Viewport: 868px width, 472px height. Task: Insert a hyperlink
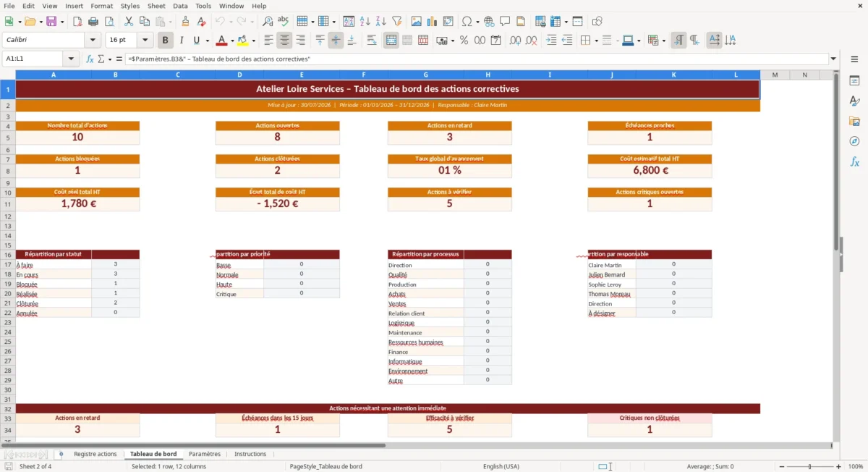point(490,21)
